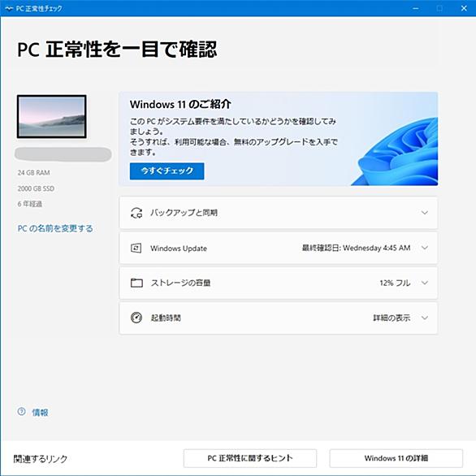Expand the Windows Update chevron
This screenshot has height=476, width=476.
[x=425, y=248]
